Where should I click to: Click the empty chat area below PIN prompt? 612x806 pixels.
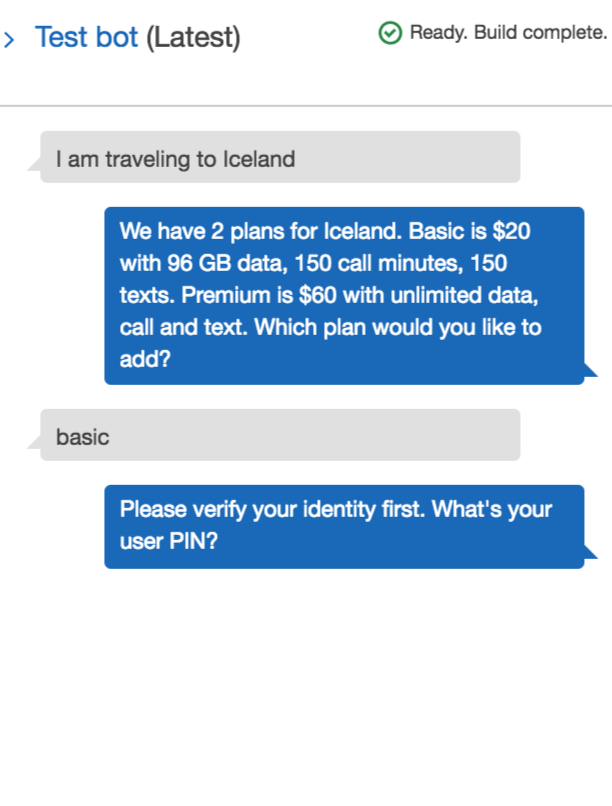tap(306, 684)
